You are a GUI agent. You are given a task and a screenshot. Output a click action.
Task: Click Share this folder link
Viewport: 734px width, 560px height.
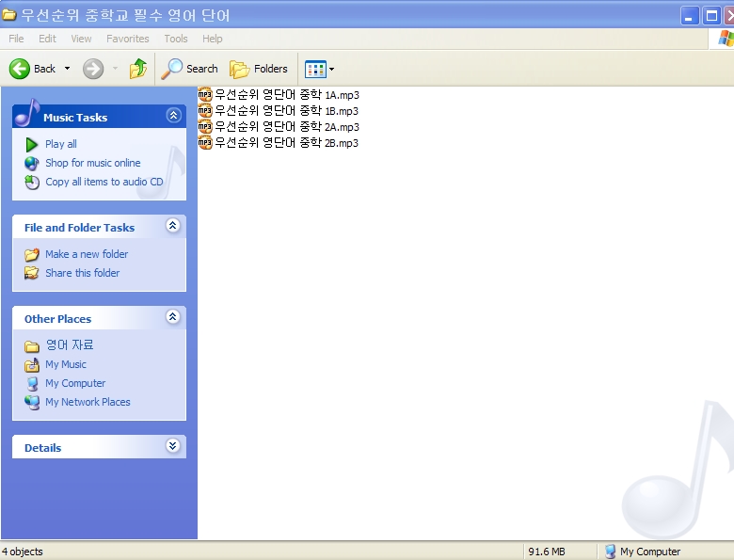[83, 273]
